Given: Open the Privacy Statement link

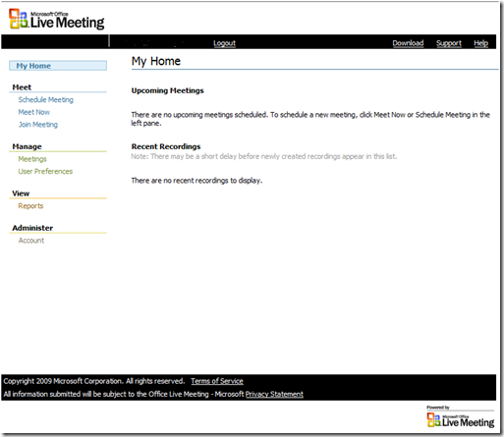Looking at the screenshot, I should [x=274, y=394].
